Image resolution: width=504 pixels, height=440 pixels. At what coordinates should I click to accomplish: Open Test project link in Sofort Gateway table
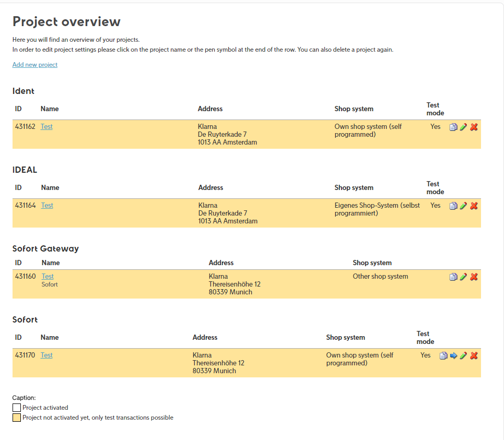tap(48, 276)
